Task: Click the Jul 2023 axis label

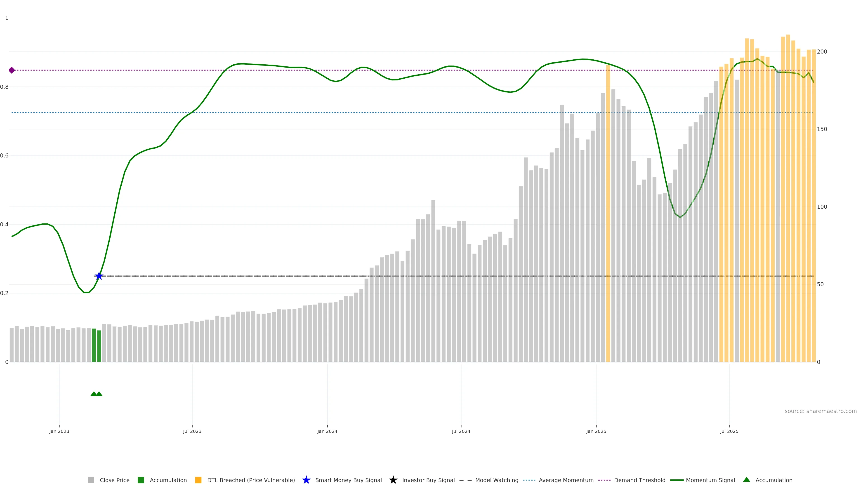Action: pos(192,432)
